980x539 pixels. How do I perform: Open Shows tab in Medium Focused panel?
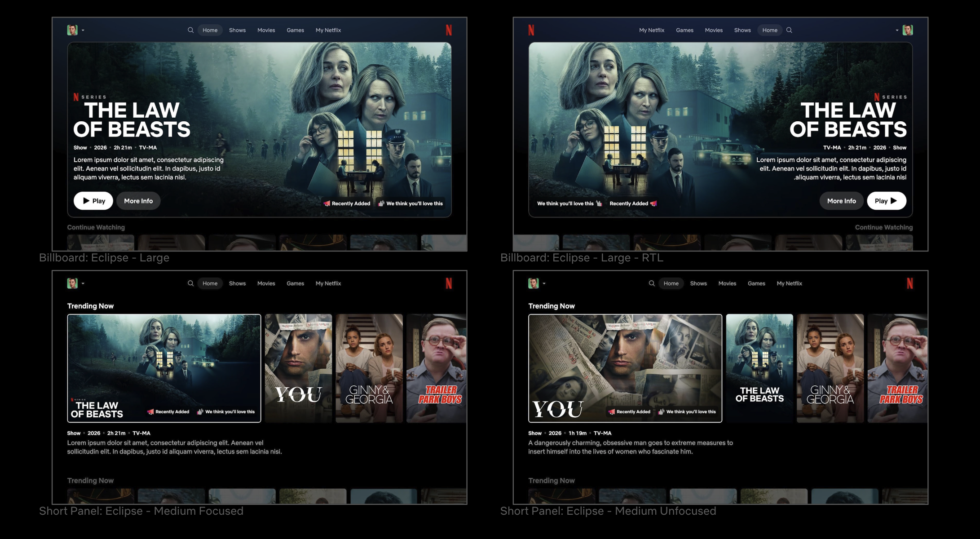click(237, 283)
